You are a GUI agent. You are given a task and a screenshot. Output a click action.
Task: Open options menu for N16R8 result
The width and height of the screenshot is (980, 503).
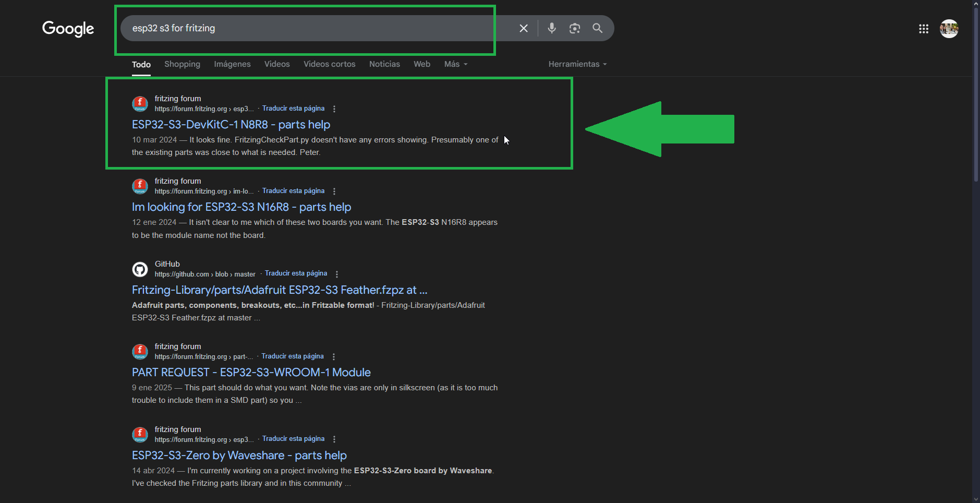click(334, 191)
